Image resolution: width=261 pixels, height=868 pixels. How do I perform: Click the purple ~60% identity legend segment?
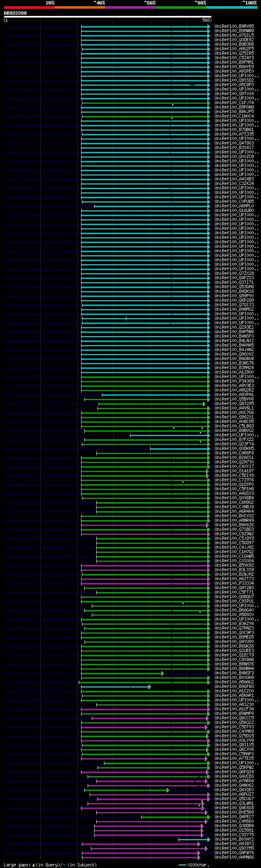(130, 7)
